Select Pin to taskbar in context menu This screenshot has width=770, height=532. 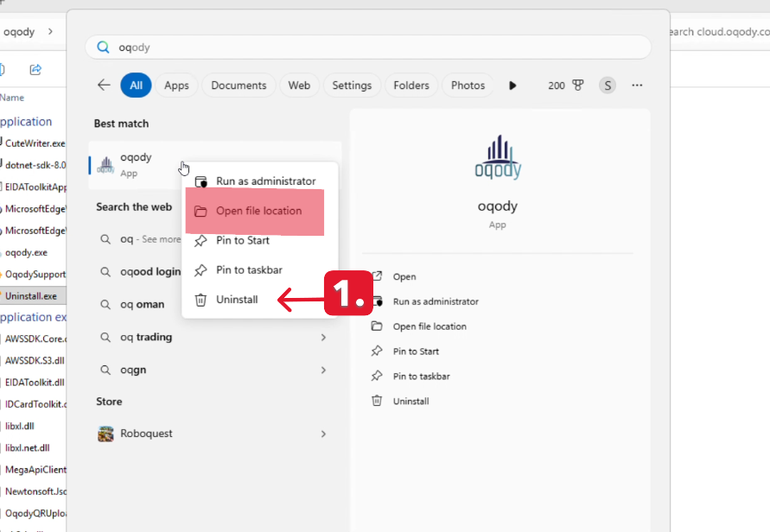pos(249,270)
